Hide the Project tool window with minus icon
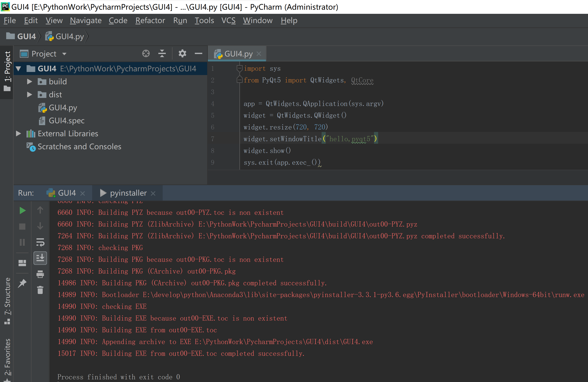Screen dimensions: 588x382 pyautogui.click(x=198, y=53)
